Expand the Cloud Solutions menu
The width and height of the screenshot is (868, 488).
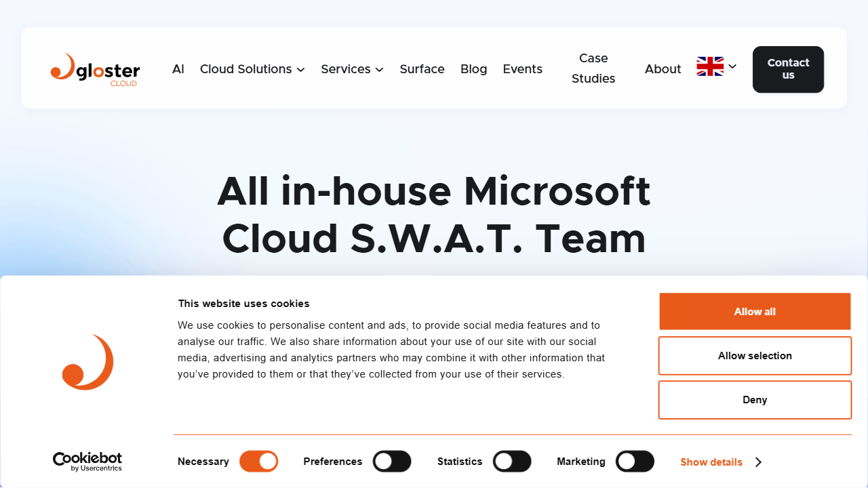click(x=252, y=69)
